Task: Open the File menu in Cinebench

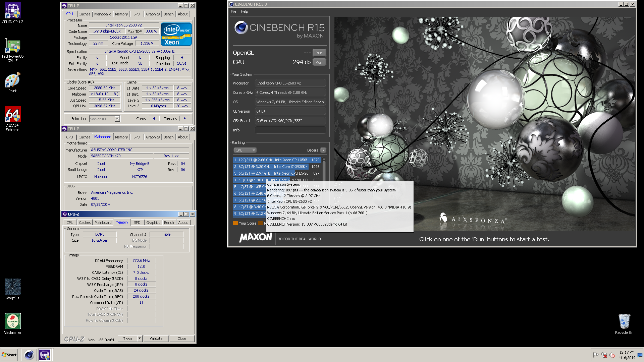Action: coord(233,11)
